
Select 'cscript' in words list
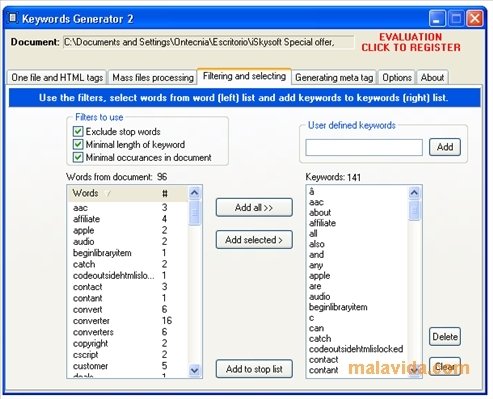(85, 355)
